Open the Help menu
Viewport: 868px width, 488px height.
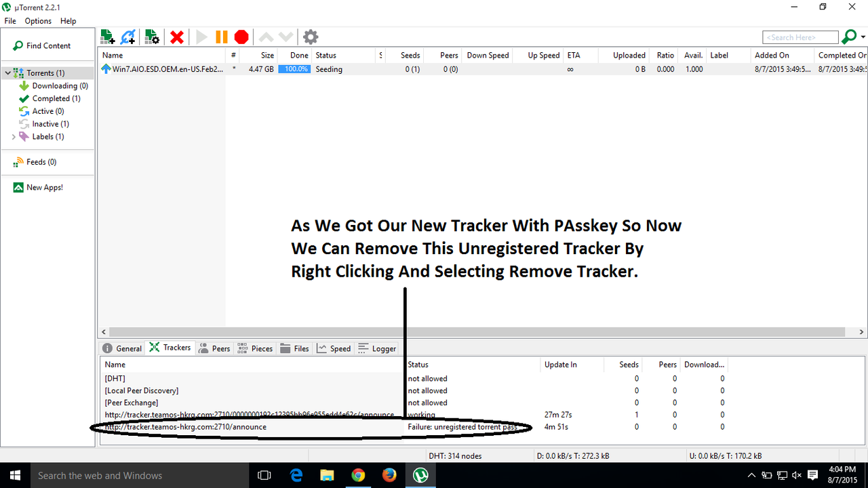tap(68, 21)
